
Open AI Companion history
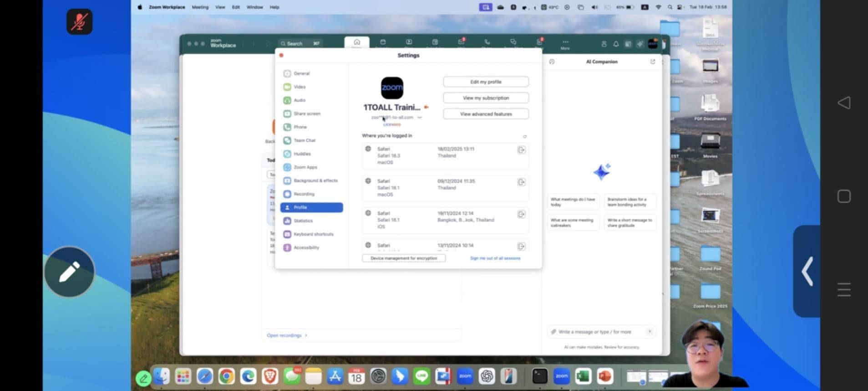(552, 62)
